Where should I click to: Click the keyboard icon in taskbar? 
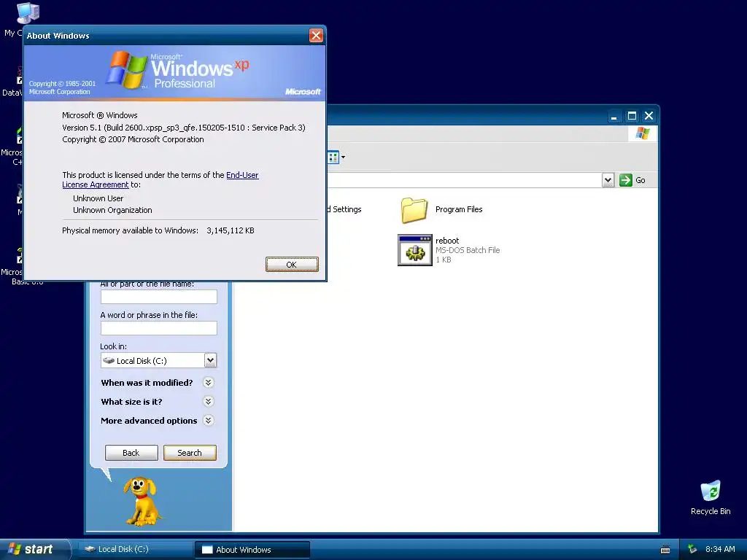tap(665, 550)
